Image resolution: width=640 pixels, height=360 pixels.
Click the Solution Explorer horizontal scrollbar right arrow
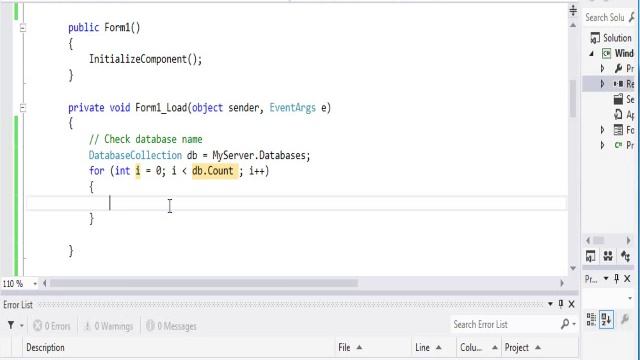628,240
